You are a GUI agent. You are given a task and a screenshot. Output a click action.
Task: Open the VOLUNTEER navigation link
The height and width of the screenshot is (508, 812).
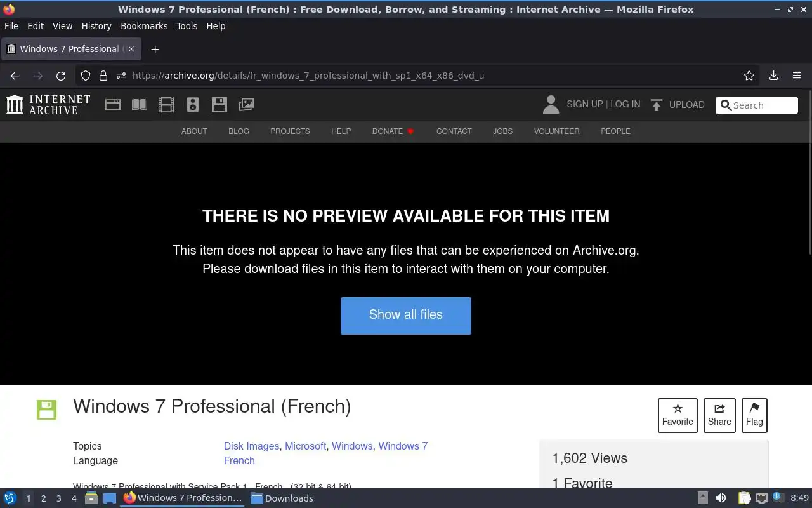pos(556,131)
